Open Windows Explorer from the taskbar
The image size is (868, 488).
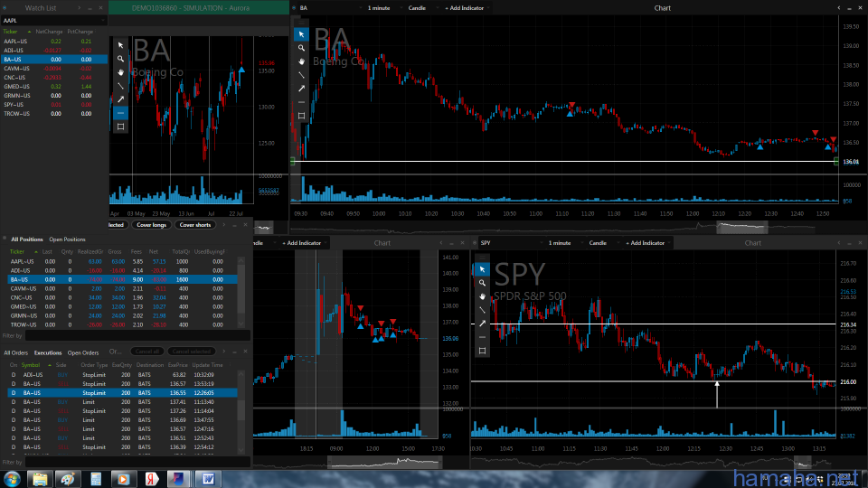tap(40, 479)
